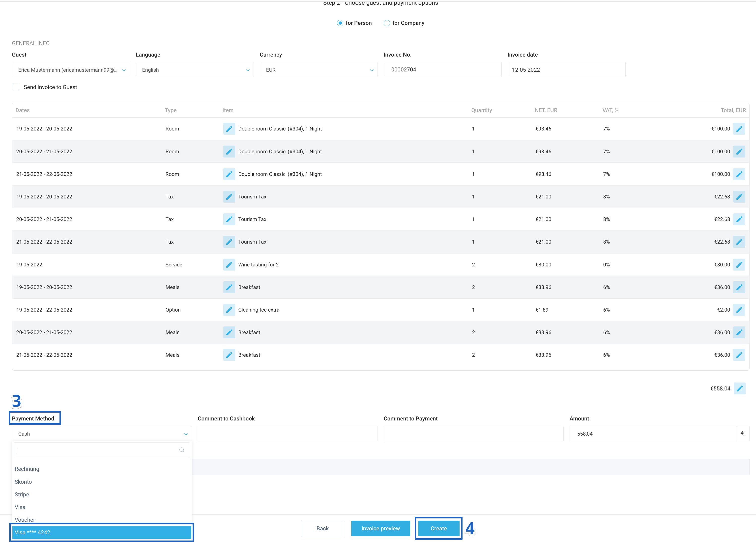Enable 'Send invoice to Guest' checkbox
The height and width of the screenshot is (543, 756).
(15, 87)
